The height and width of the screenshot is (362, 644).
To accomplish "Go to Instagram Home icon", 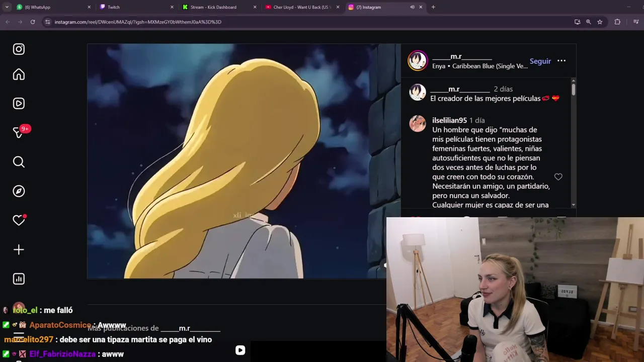I will (19, 74).
